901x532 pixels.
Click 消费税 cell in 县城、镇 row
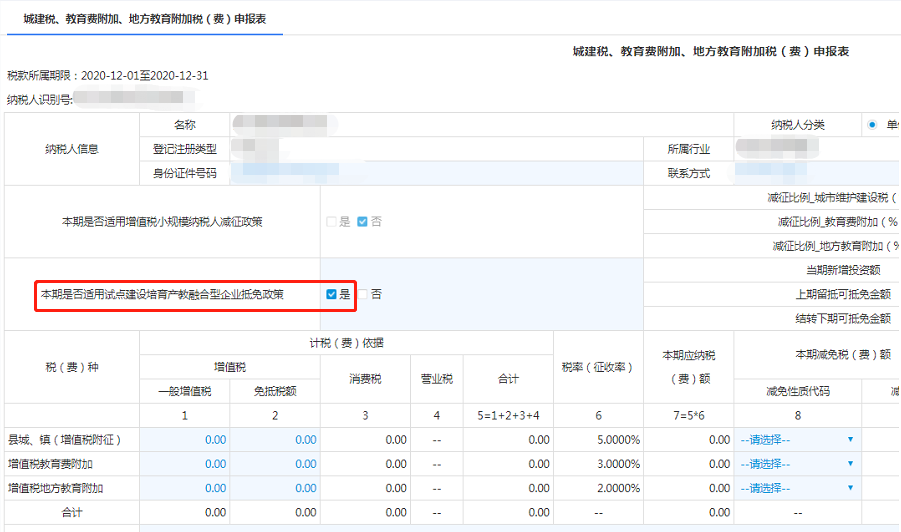tap(365, 439)
